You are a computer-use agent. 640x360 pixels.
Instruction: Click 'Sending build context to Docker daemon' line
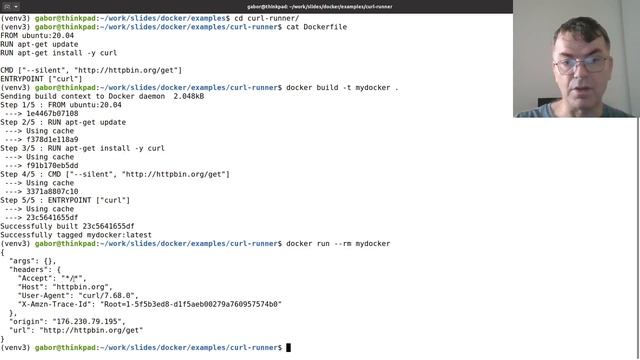pyautogui.click(x=102, y=96)
